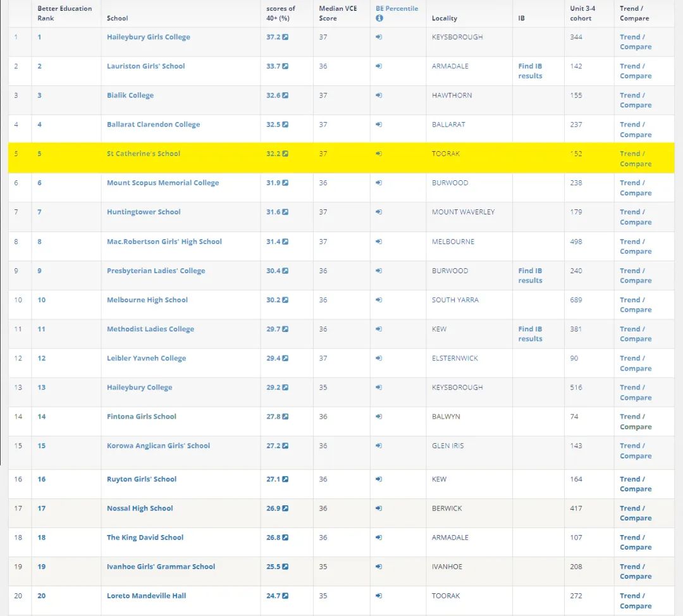Click percentile login icon for Haileybury Girls College

(379, 37)
